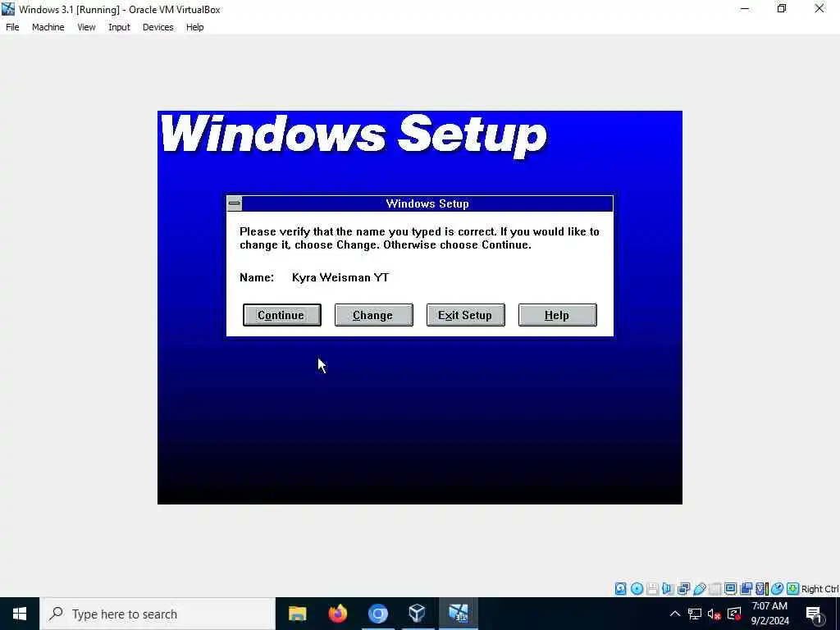Click the name text Kyra Weisman YT
The width and height of the screenshot is (840, 630).
[x=340, y=277]
